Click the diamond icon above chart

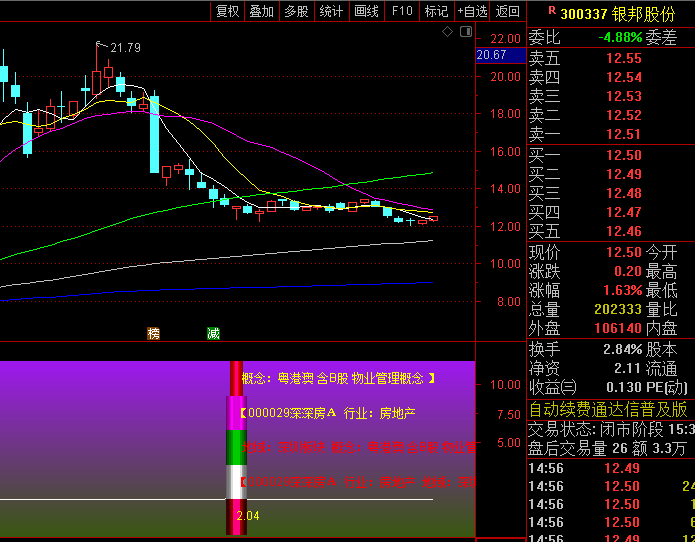(x=448, y=31)
